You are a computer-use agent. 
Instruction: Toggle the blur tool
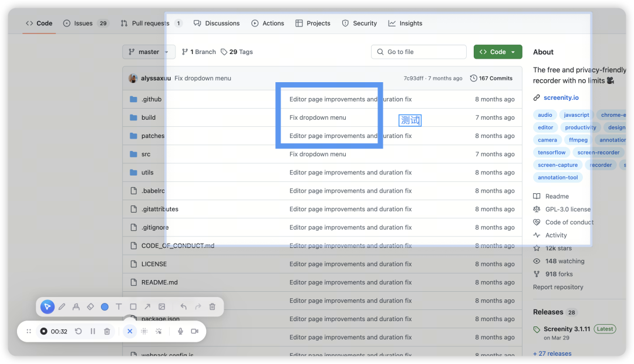(144, 331)
